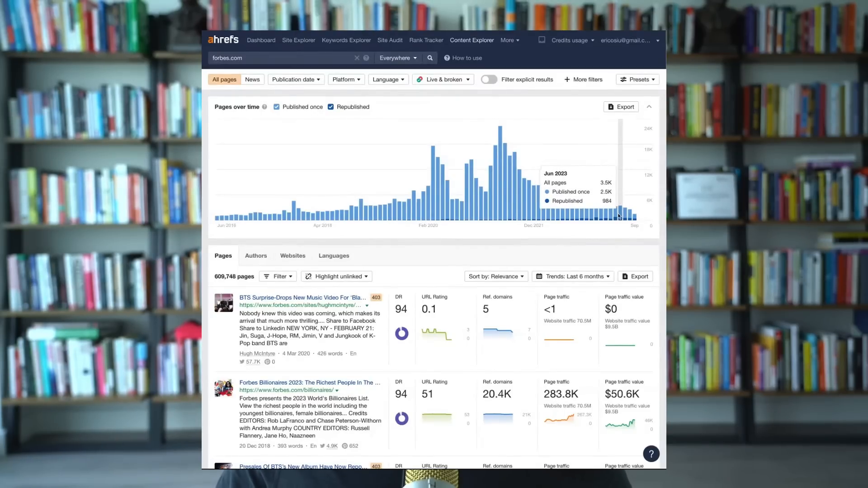The image size is (868, 488).
Task: Click the tallest bar in the chart
Action: coord(500,173)
